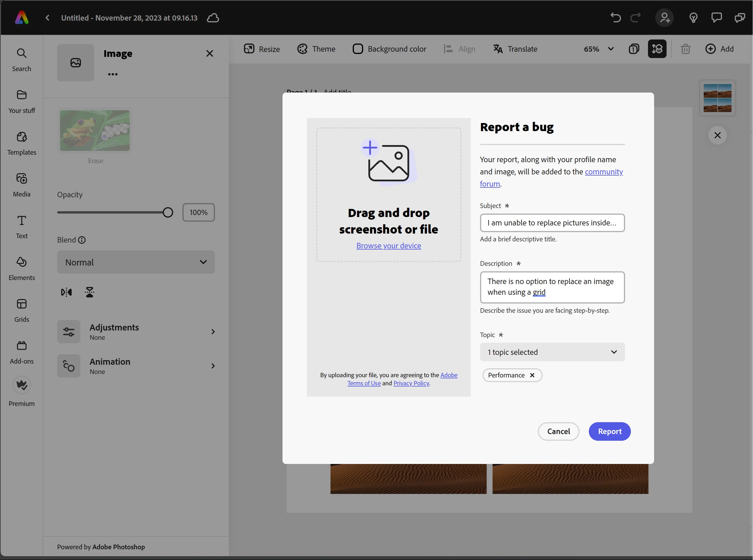The image size is (753, 560).
Task: Expand the Topic selection dropdown
Action: tap(552, 352)
